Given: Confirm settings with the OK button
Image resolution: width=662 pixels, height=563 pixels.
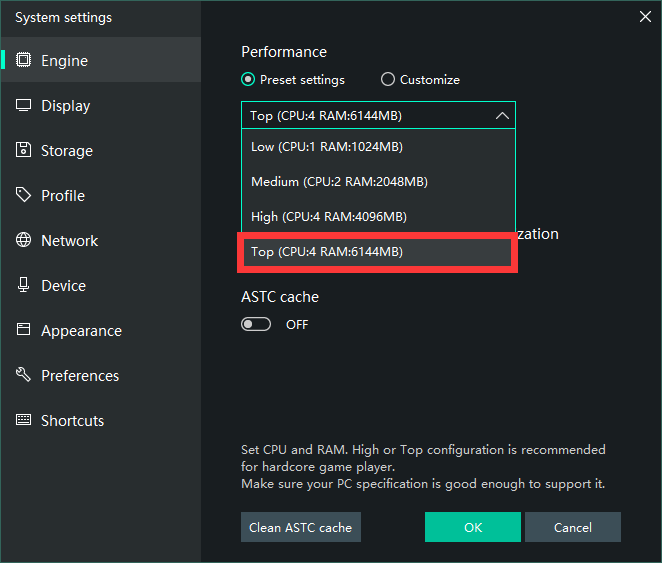Looking at the screenshot, I should click(x=472, y=527).
